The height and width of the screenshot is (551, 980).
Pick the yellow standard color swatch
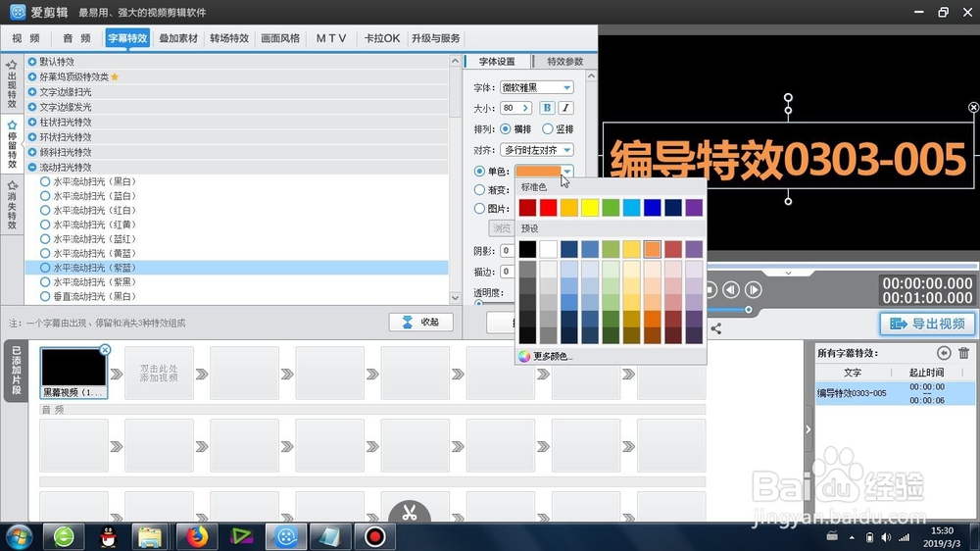tap(589, 207)
